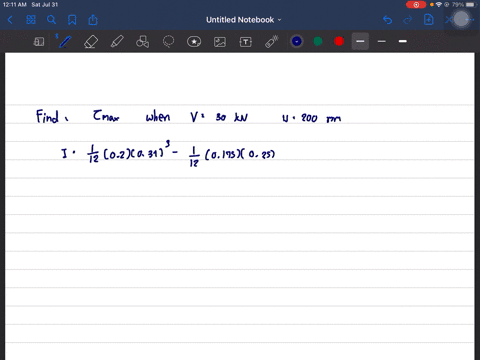Image resolution: width=480 pixels, height=360 pixels.
Task: Tap the screen recording indicator
Action: point(416,5)
